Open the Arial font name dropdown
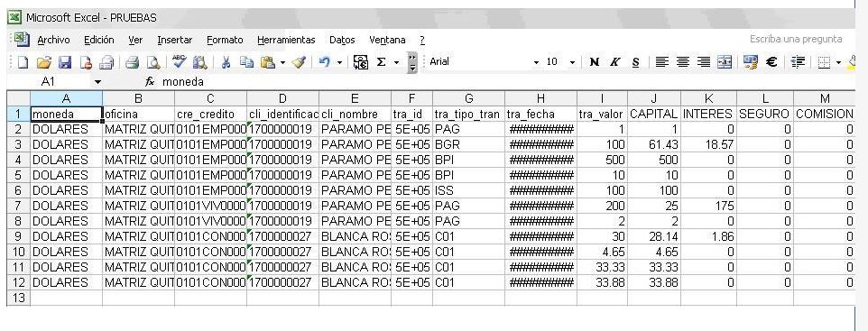868x331 pixels. [536, 62]
